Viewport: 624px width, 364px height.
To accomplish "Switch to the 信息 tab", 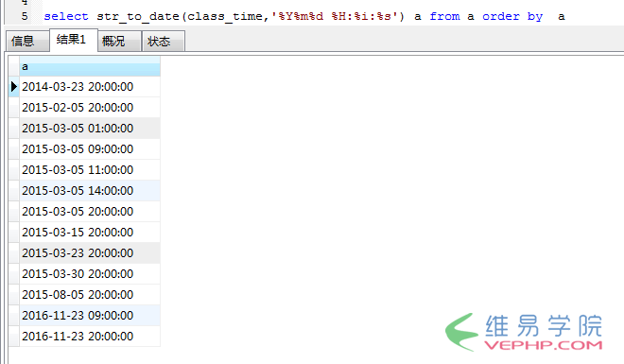I will click(27, 41).
